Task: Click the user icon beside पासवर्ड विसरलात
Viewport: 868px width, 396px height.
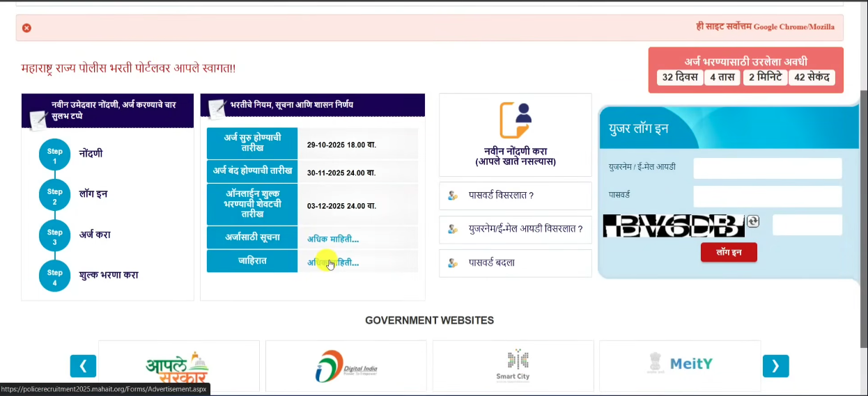Action: [x=453, y=196]
